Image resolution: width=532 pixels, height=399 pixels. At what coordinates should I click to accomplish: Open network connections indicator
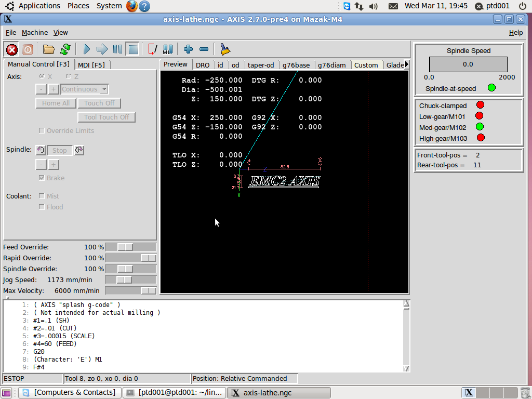click(359, 6)
